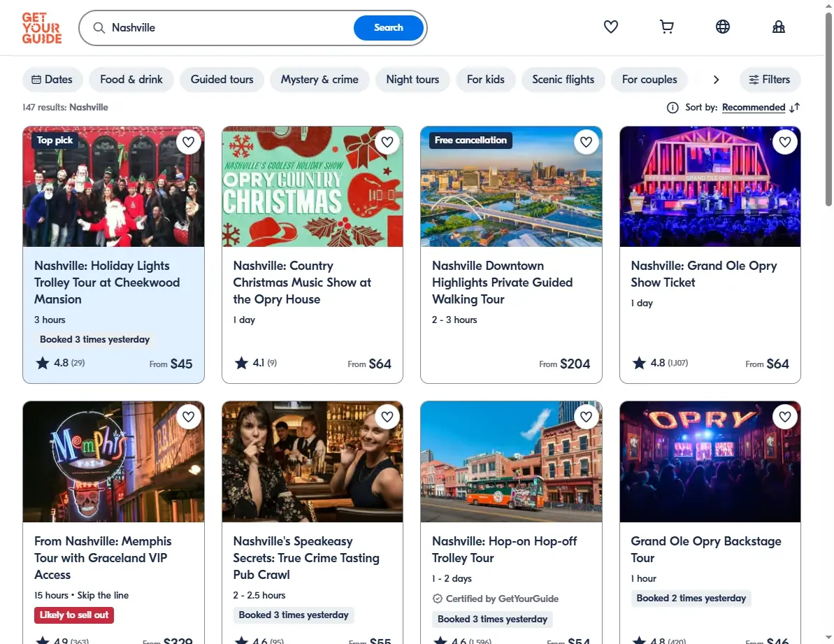This screenshot has width=834, height=644.
Task: Open the speakeasy bar women photo
Action: (x=312, y=461)
